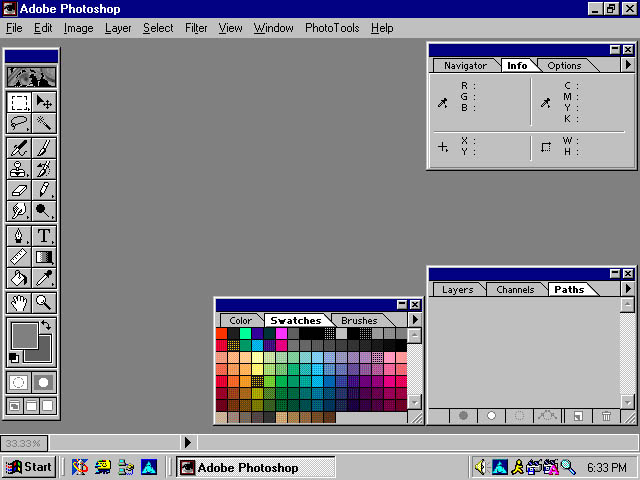Image resolution: width=640 pixels, height=480 pixels.
Task: Click the background color box
Action: (43, 353)
